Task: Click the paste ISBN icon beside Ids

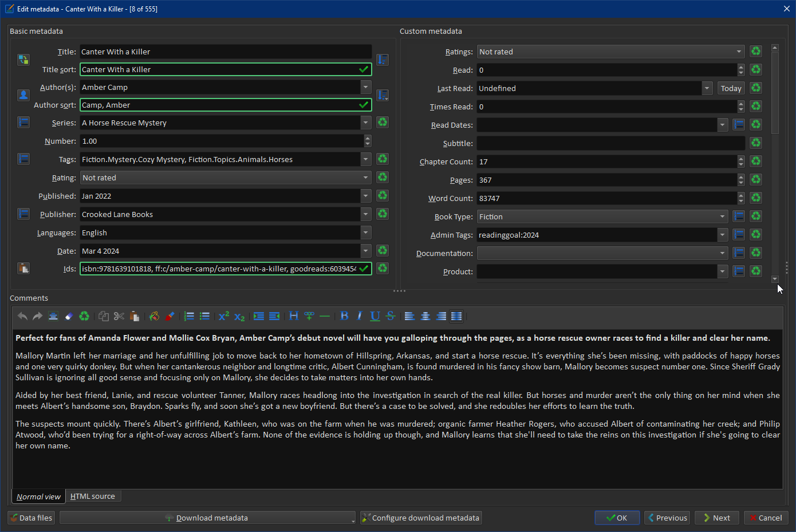Action: pyautogui.click(x=23, y=268)
